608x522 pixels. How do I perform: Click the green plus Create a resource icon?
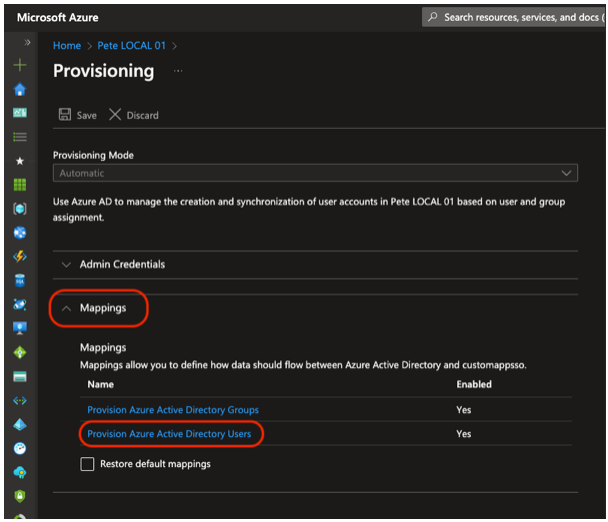(20, 65)
